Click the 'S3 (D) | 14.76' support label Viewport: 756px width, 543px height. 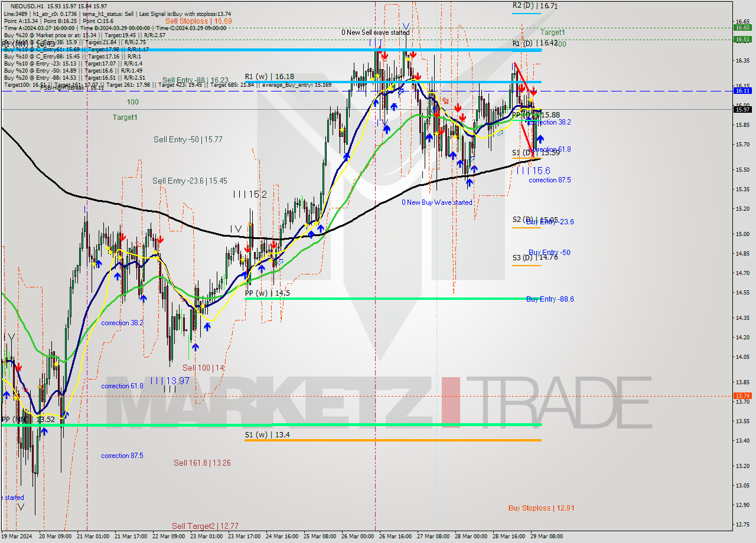click(535, 257)
